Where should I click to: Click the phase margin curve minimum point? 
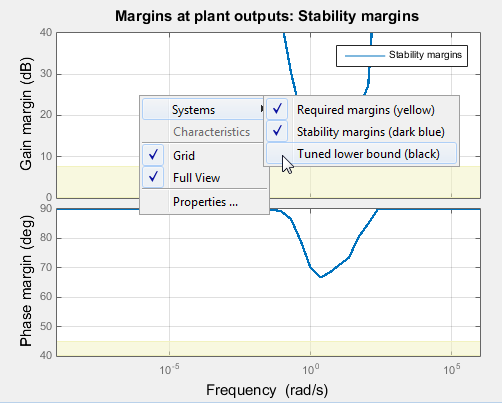[321, 277]
